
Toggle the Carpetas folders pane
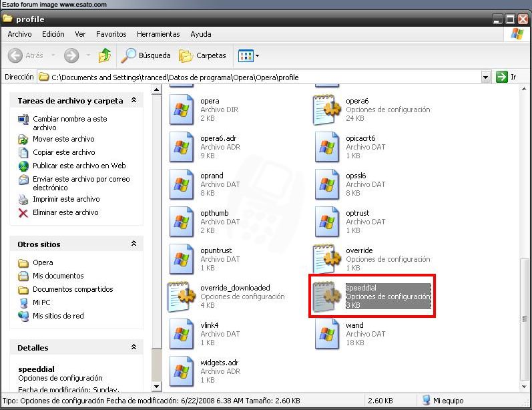click(x=202, y=55)
